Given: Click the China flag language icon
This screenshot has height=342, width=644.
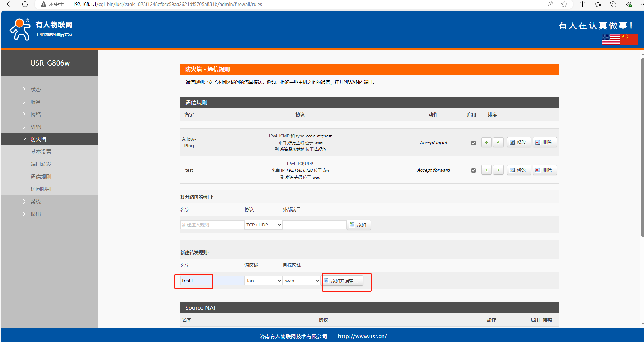Looking at the screenshot, I should pyautogui.click(x=629, y=39).
